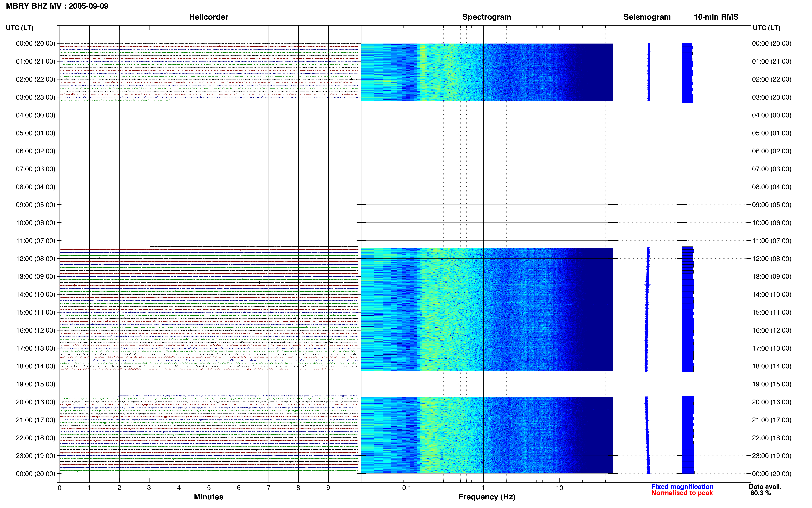Click spectrogram block spanning 12:00 to 18:00
Image resolution: width=812 pixels, height=508 pixels.
tap(487, 310)
